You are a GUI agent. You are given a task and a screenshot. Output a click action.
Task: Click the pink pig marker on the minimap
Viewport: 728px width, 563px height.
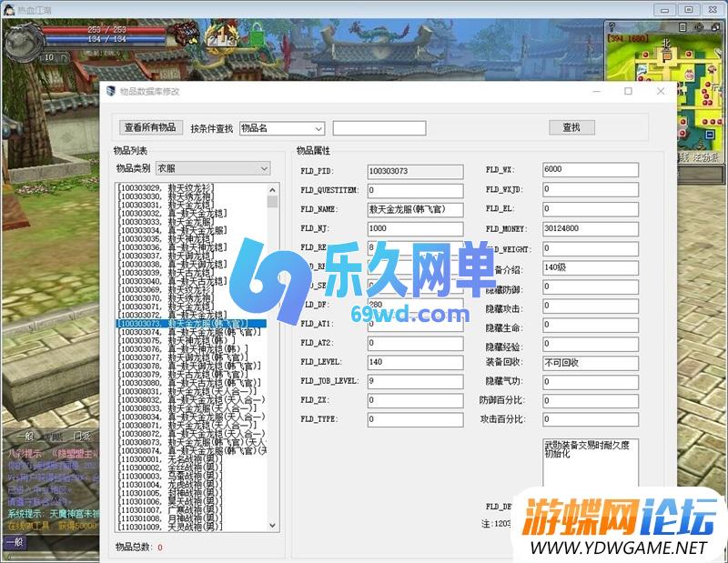(688, 74)
